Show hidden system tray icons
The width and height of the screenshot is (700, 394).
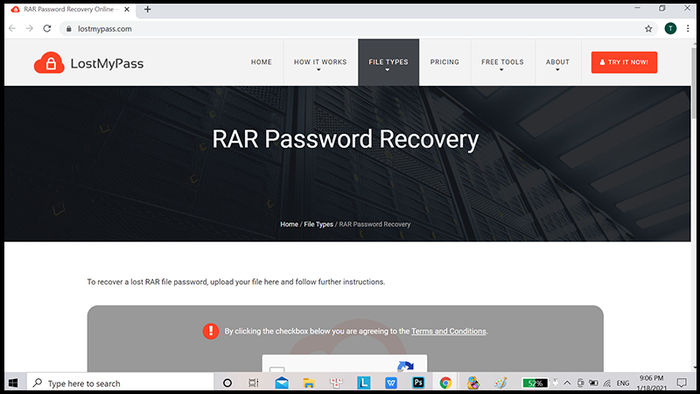pyautogui.click(x=567, y=383)
